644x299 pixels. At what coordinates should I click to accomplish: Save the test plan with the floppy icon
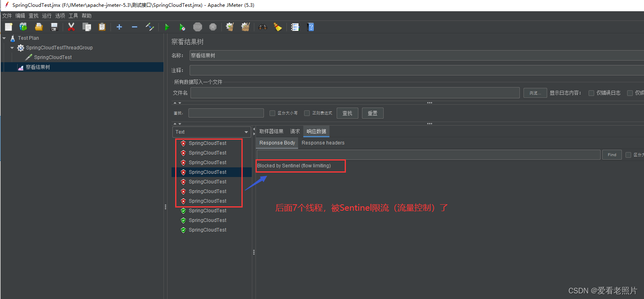(54, 27)
